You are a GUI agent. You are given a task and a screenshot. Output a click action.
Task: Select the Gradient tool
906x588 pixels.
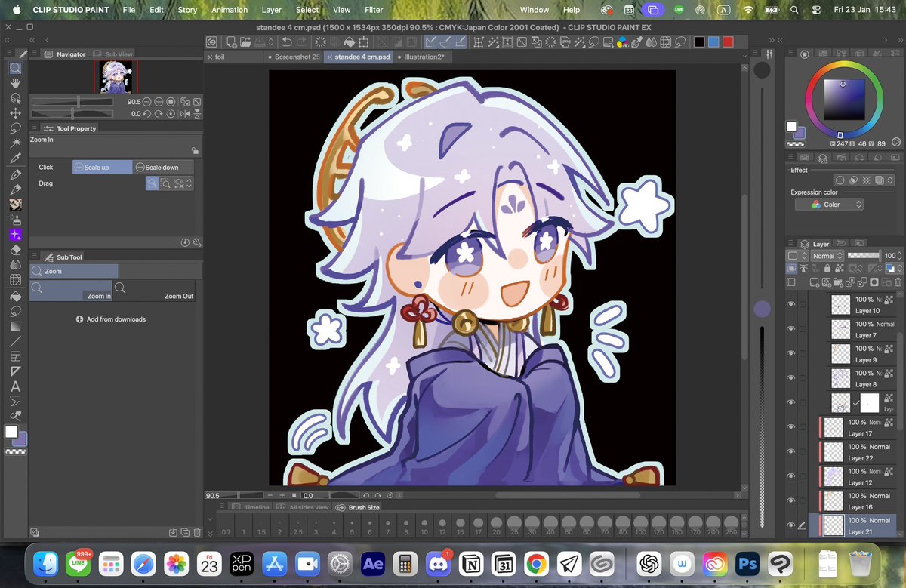pyautogui.click(x=14, y=326)
